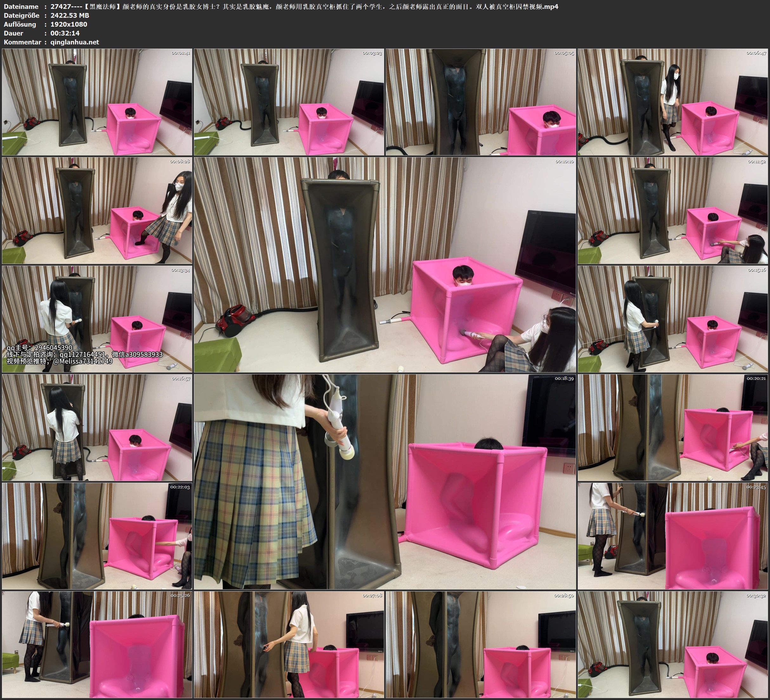Select the 1920x1080 resolution value

pos(69,24)
